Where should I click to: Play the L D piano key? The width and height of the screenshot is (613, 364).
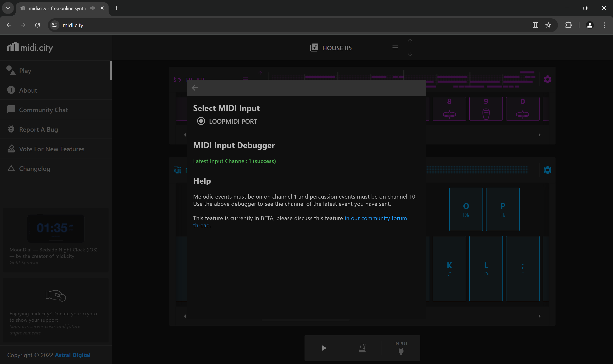click(486, 269)
